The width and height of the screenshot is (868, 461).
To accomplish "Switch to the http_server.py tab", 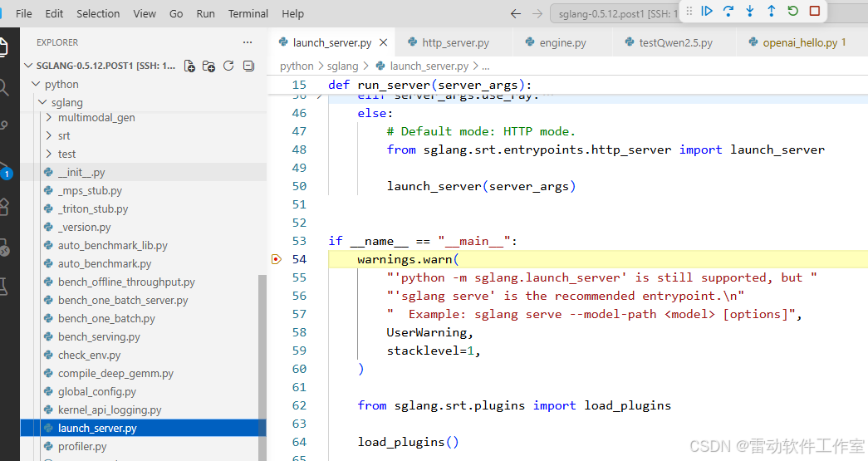I will pyautogui.click(x=455, y=42).
